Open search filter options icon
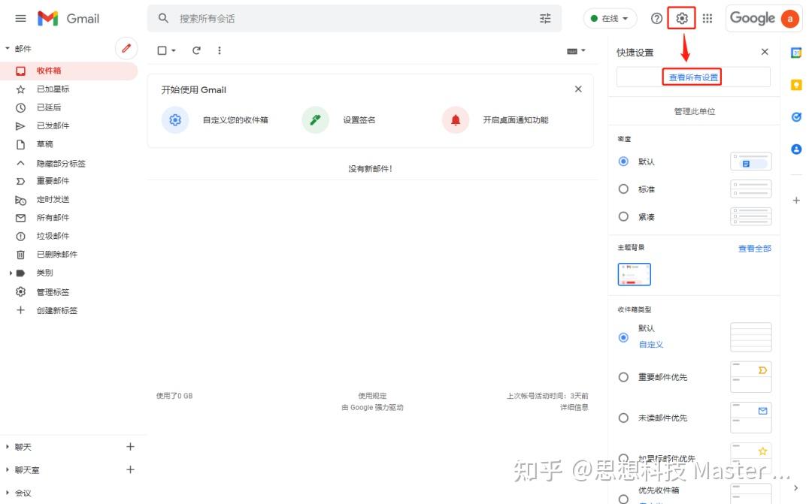 (x=545, y=19)
